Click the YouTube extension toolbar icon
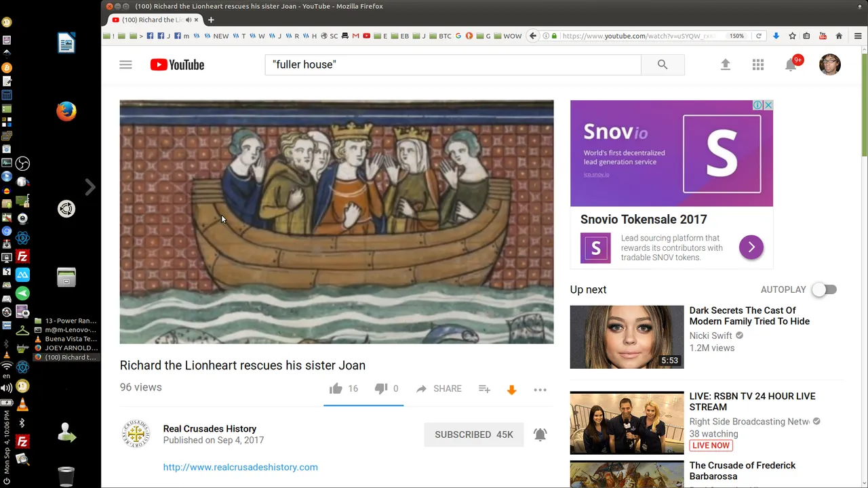The height and width of the screenshot is (488, 868). tap(823, 36)
